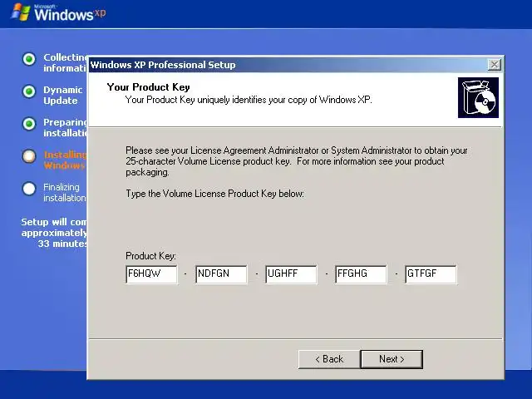Click the green Collecting information step indicator
532x399 pixels.
click(x=29, y=59)
